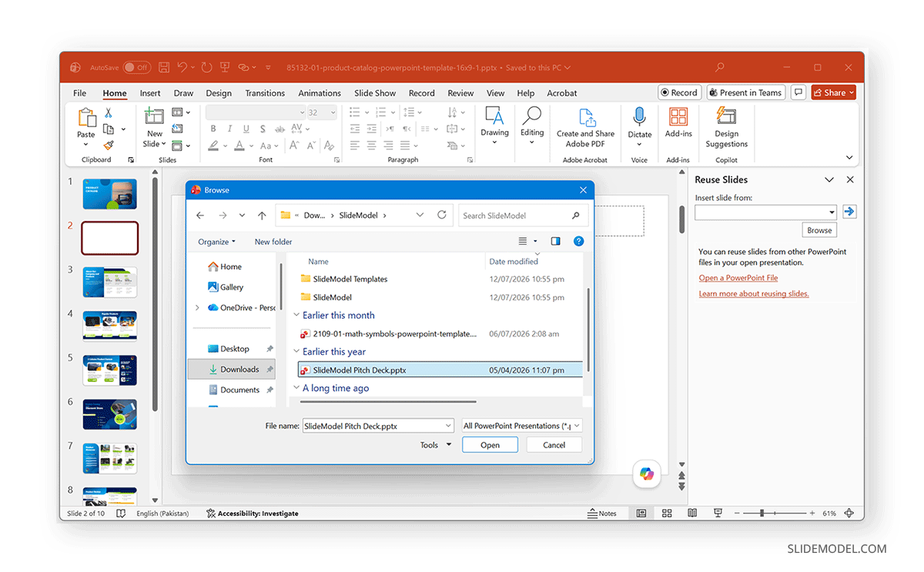Click the Format Painter brush icon

(x=109, y=145)
